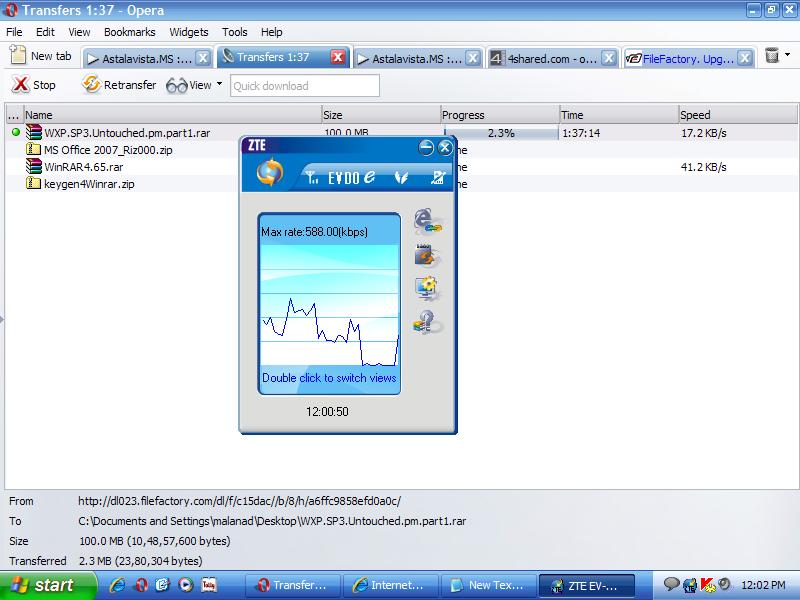The image size is (800, 600).
Task: Click the green active status dot
Action: point(16,133)
